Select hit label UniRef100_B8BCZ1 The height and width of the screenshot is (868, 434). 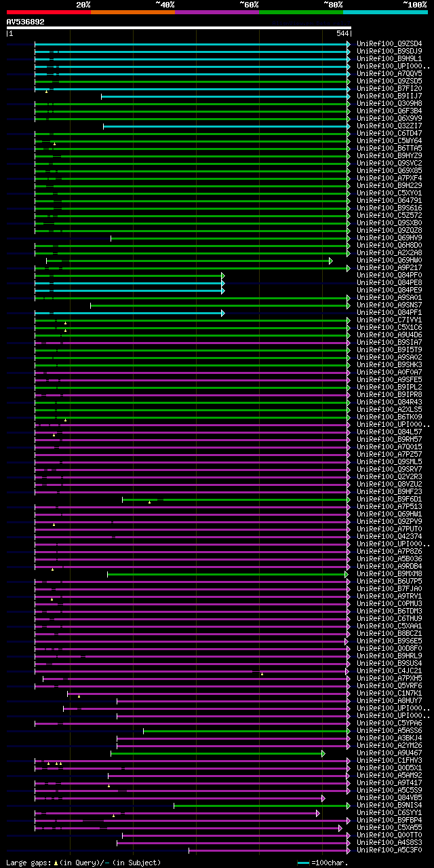389,634
